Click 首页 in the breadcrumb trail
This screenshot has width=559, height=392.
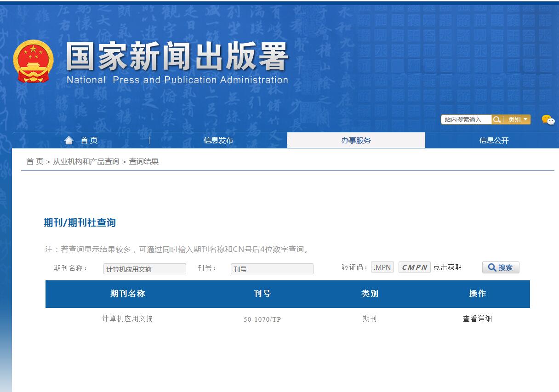(33, 161)
